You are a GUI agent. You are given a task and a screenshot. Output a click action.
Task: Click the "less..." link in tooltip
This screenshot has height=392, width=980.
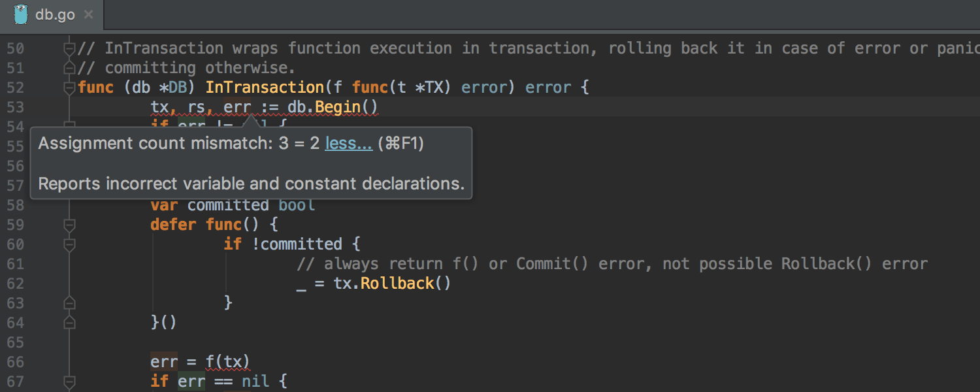[348, 144]
